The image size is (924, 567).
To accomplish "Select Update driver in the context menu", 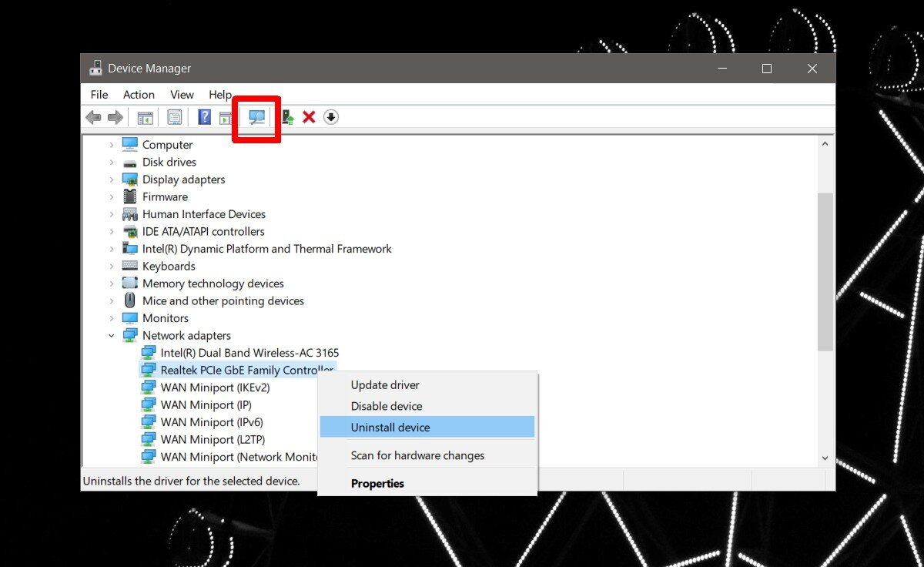I will (385, 385).
